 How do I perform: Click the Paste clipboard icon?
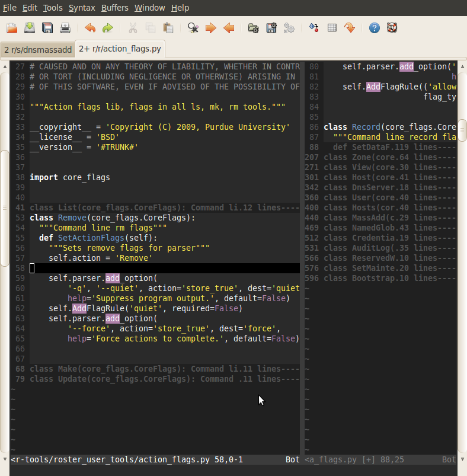(x=168, y=28)
